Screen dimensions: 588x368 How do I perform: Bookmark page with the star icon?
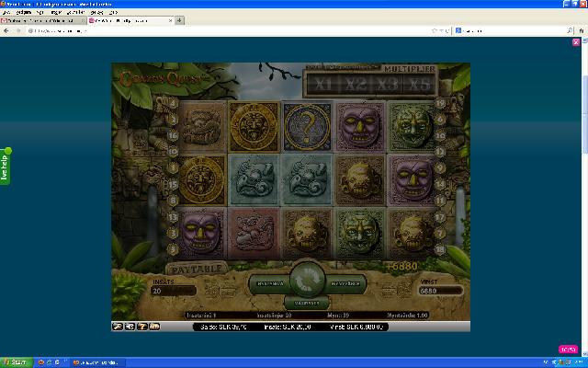pyautogui.click(x=435, y=30)
